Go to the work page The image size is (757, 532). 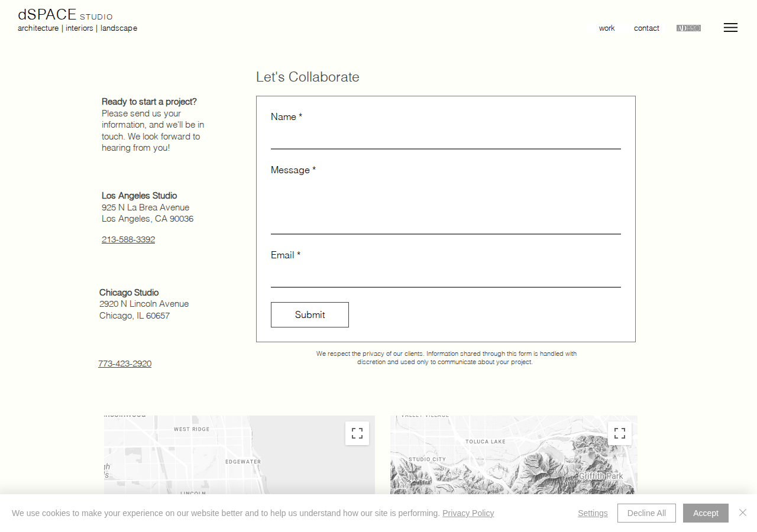(x=607, y=28)
